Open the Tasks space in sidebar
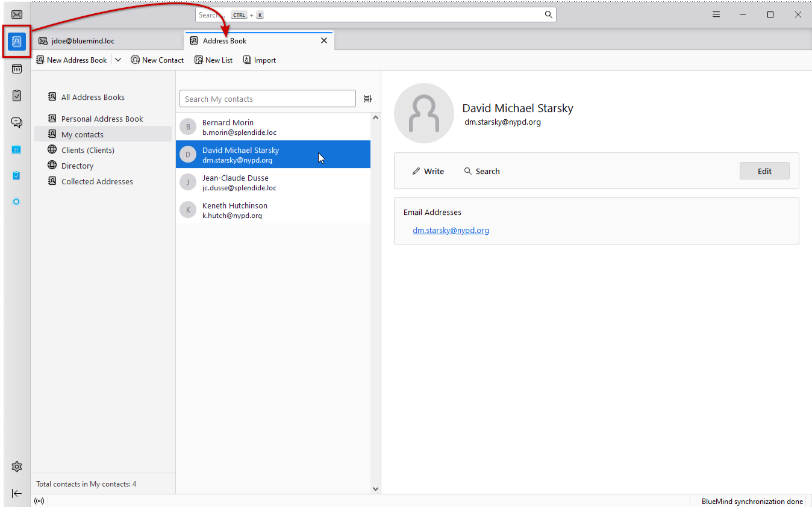The width and height of the screenshot is (812, 507). 17,96
